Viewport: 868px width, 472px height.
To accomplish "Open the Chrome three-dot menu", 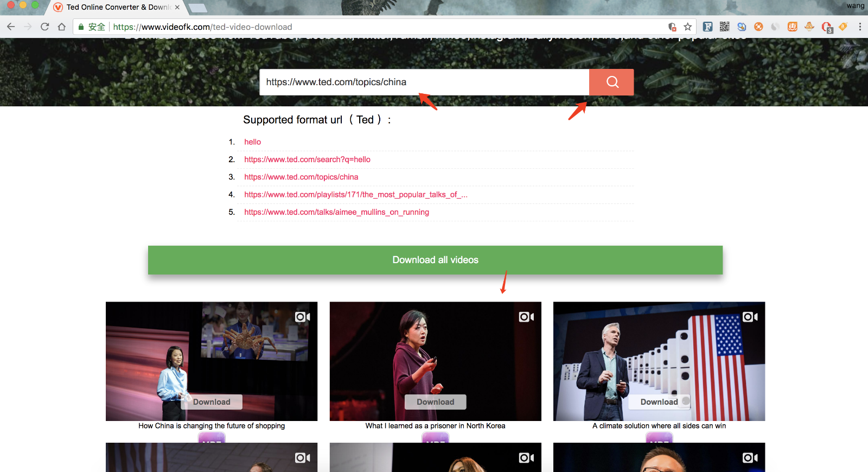I will 860,27.
